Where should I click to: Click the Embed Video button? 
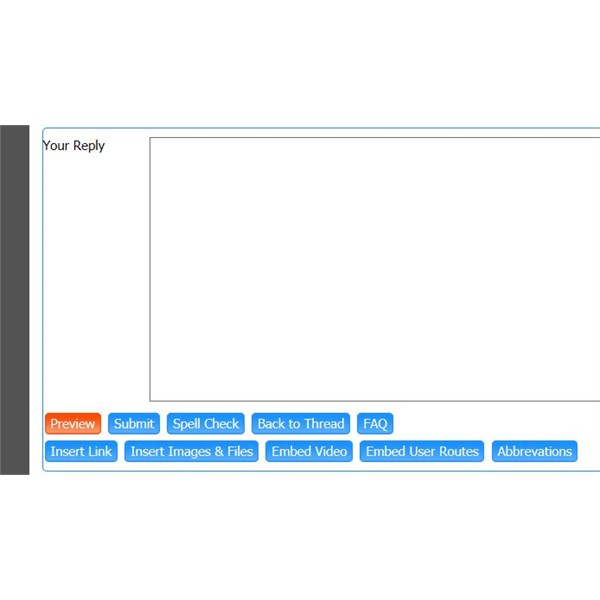309,451
